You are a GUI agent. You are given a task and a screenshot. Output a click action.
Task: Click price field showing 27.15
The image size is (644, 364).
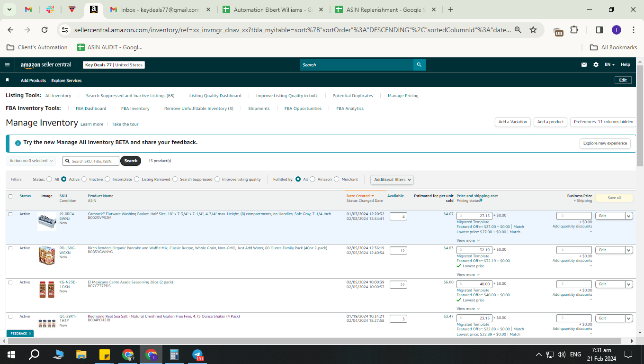474,216
